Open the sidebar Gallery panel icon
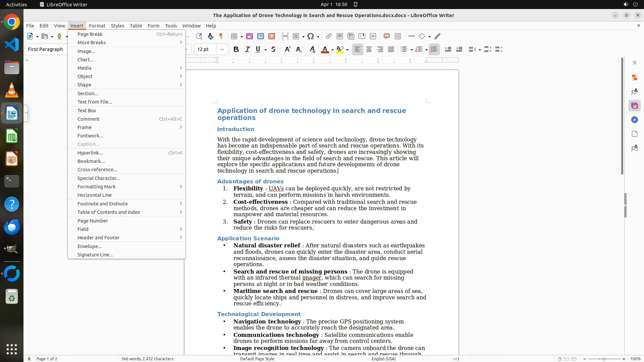This screenshot has height=362, width=644. click(634, 106)
